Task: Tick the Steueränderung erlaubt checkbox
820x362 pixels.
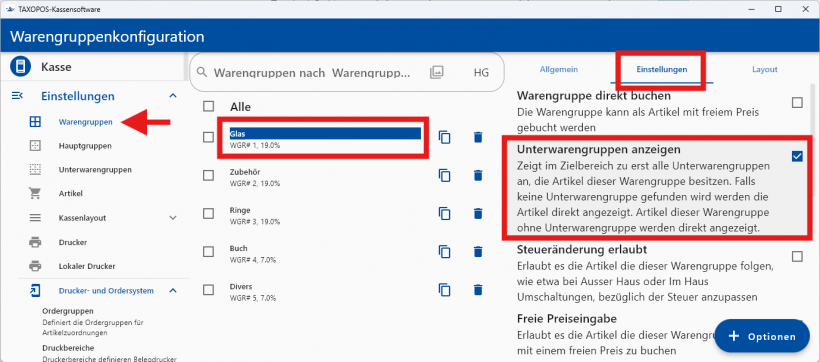Action: tap(797, 256)
